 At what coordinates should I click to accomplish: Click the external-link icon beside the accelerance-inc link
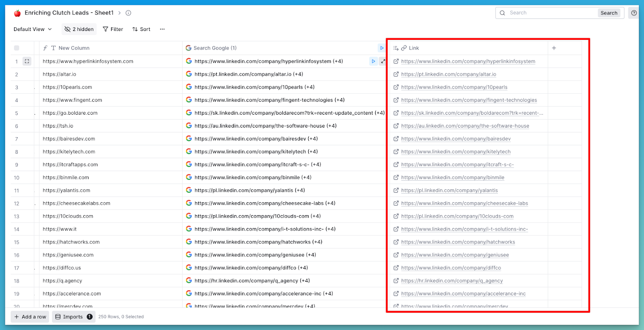coord(396,294)
